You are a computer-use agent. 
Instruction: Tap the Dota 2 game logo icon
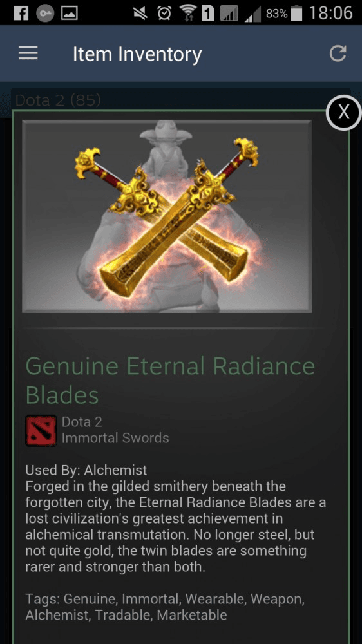click(41, 430)
